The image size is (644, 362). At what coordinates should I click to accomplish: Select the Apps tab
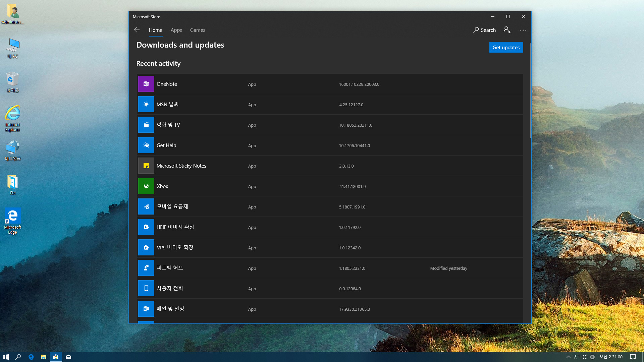176,29
